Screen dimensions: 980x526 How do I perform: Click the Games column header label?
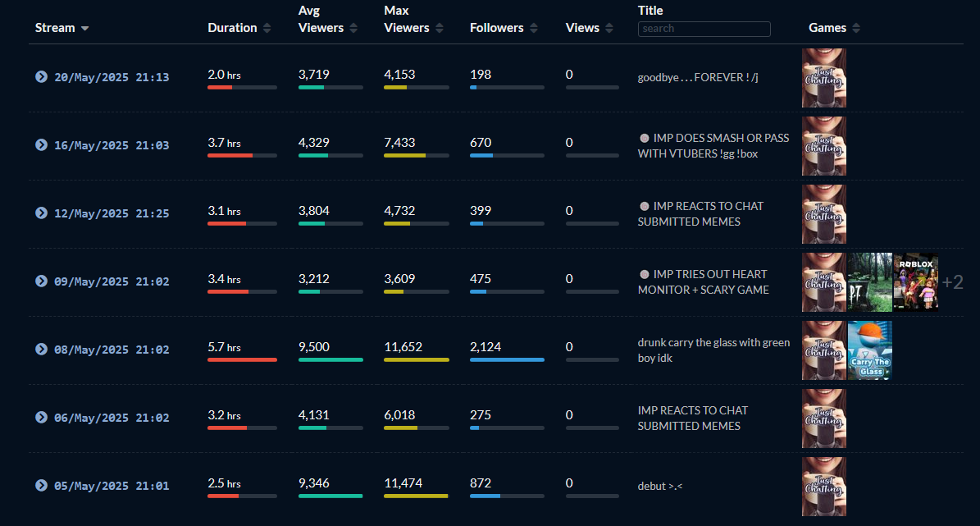coord(827,28)
